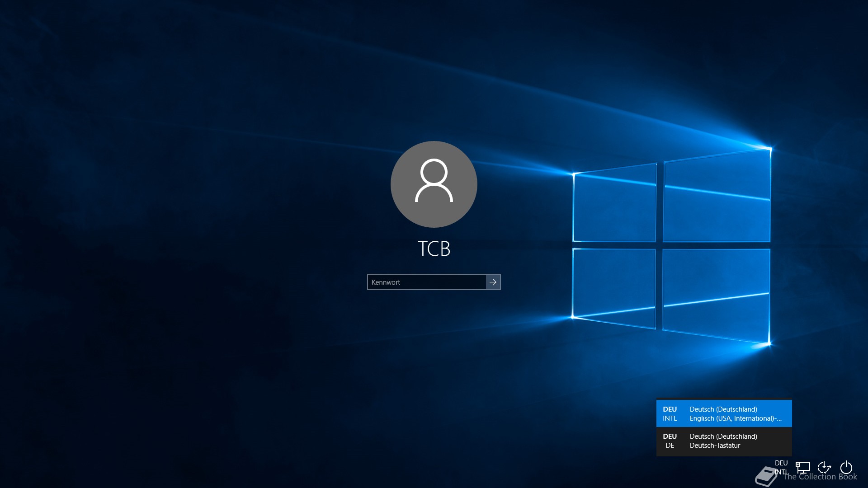This screenshot has width=868, height=488.
Task: Open the power options icon
Action: click(x=846, y=468)
